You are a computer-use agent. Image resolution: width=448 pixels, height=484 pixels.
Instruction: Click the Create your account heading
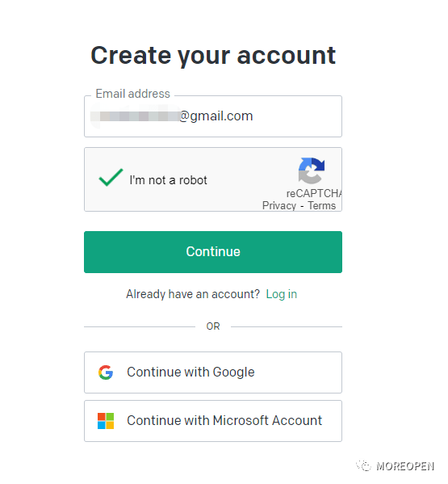[x=213, y=56]
